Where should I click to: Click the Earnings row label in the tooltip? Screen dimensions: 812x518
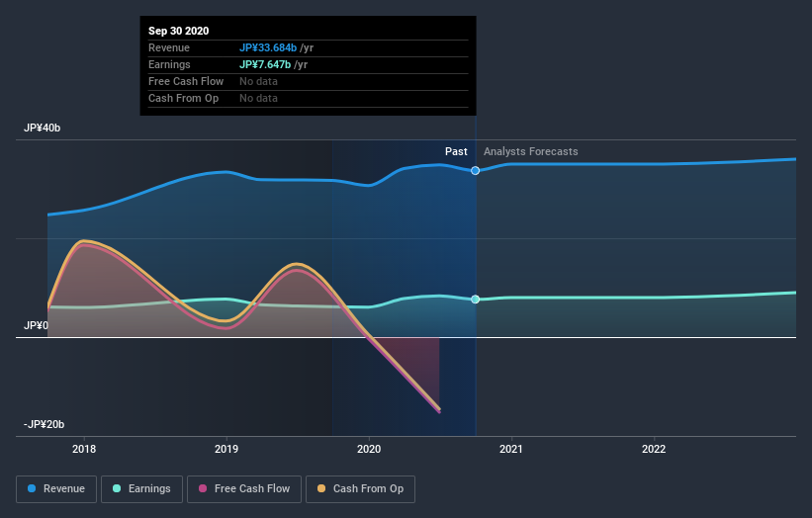[x=169, y=64]
